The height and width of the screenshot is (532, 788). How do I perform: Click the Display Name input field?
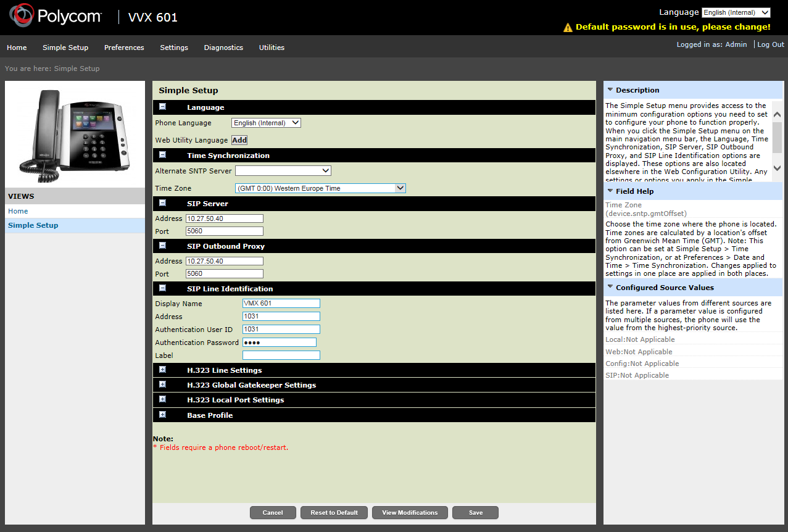coord(281,304)
